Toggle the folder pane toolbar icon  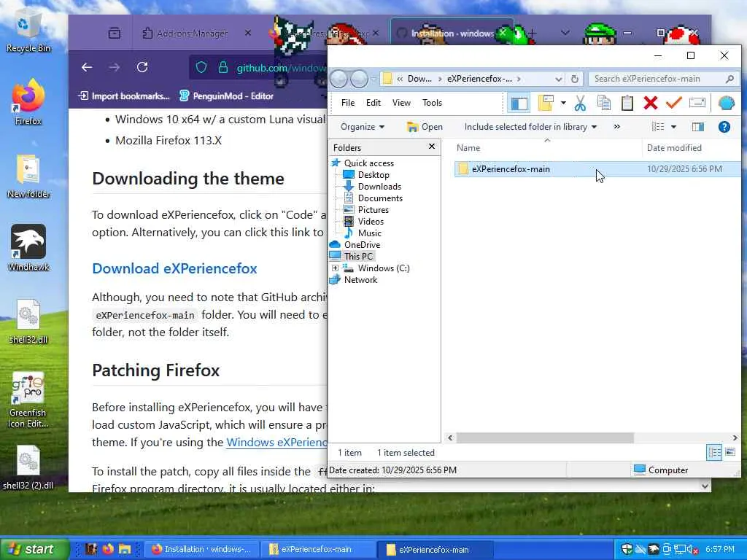tap(519, 103)
